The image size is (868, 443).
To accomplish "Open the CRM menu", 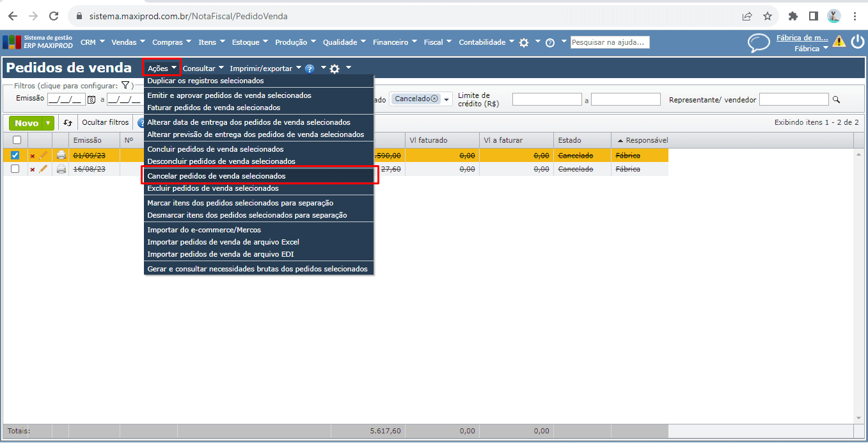I will coord(93,42).
